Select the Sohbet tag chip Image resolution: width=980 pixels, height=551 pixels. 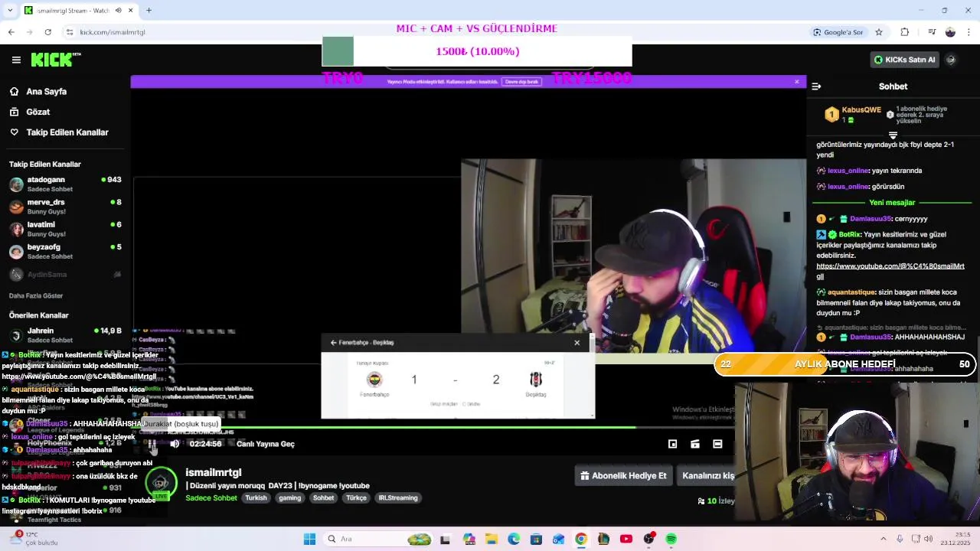(x=323, y=497)
